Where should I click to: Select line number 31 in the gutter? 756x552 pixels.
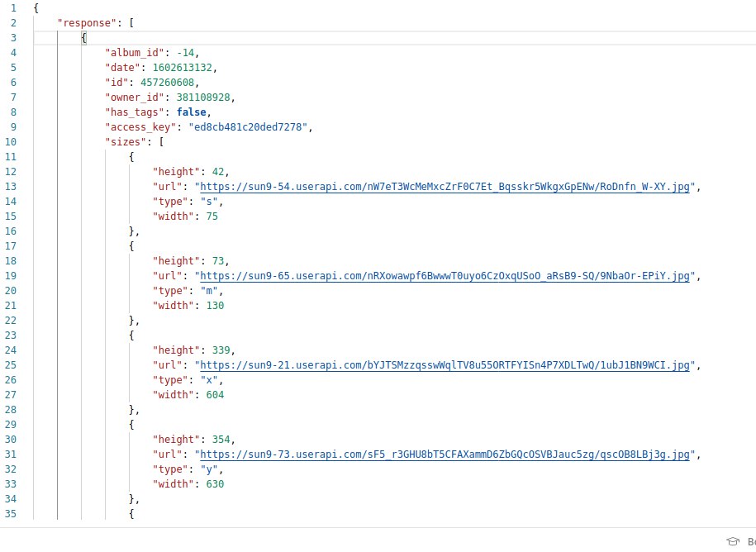(11, 454)
